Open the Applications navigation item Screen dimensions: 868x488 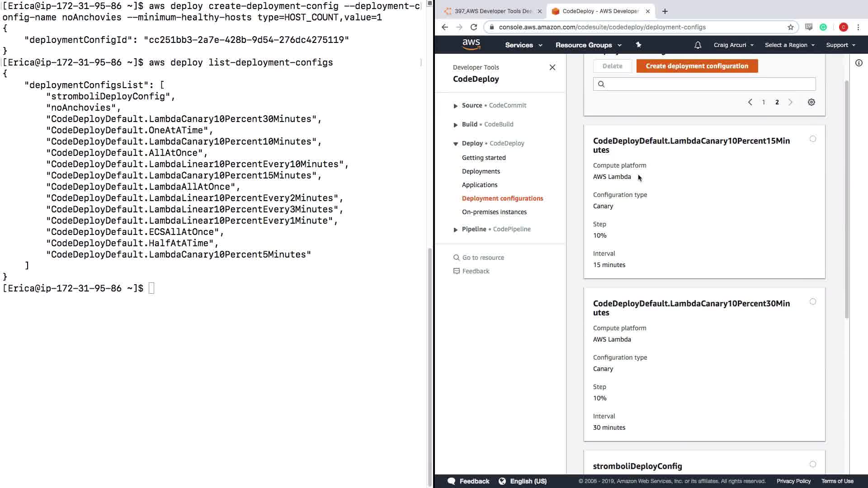click(x=479, y=185)
